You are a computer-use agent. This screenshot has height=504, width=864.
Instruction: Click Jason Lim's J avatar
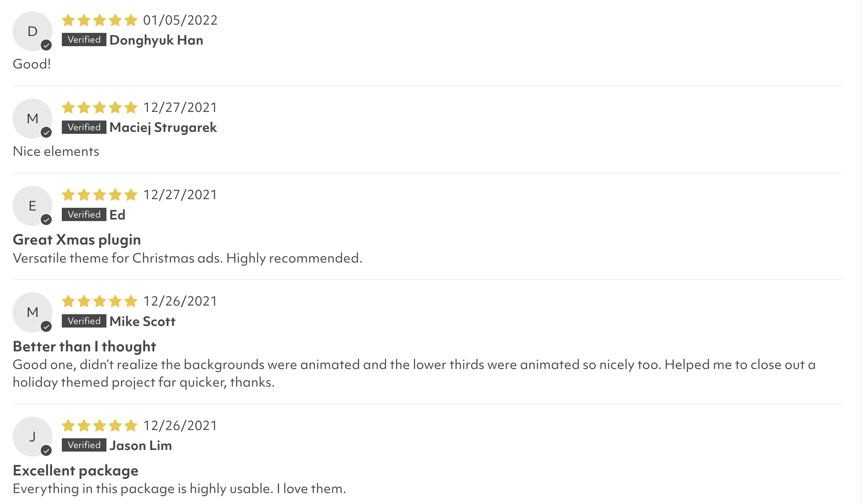click(x=32, y=437)
